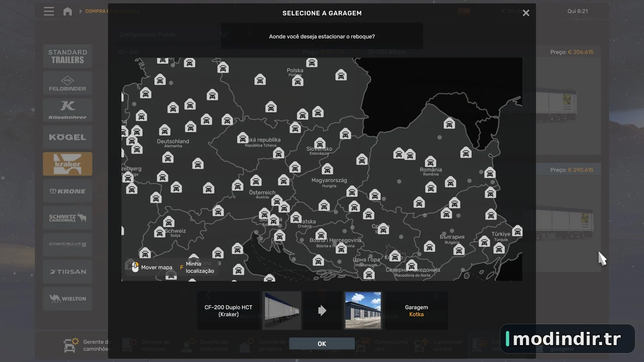Click the price text € 290.615
The width and height of the screenshot is (644, 362).
click(580, 170)
